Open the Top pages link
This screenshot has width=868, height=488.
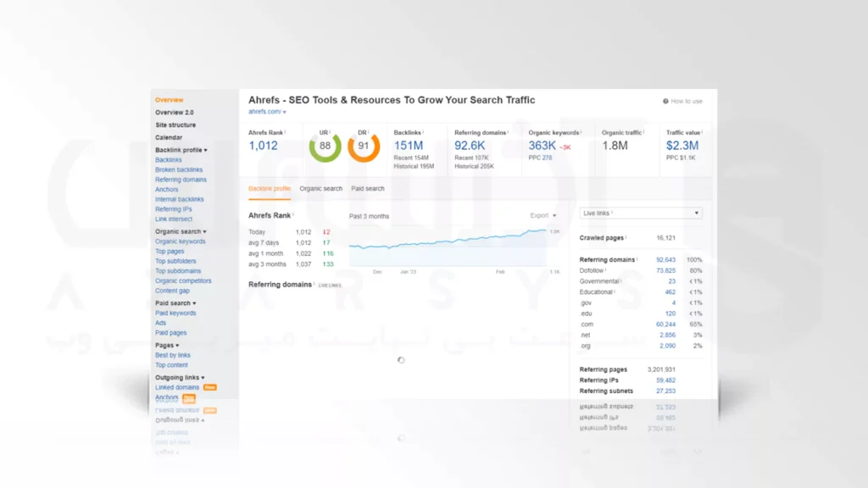170,251
